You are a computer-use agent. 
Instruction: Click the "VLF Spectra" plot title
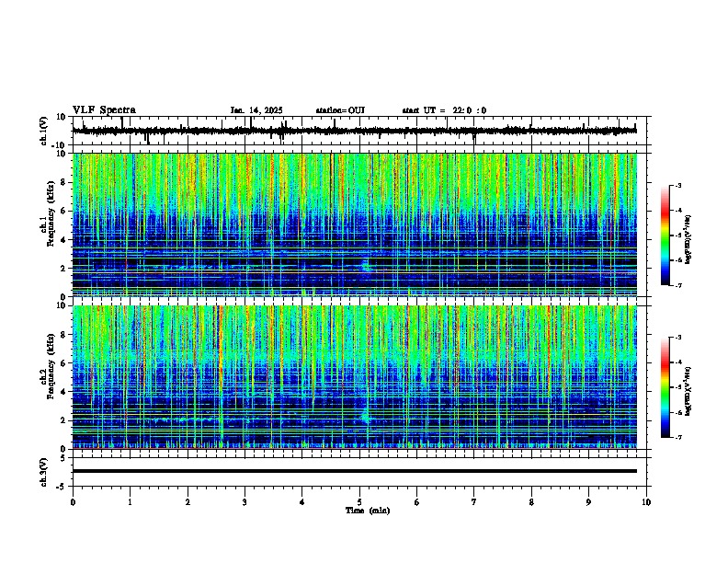point(104,109)
